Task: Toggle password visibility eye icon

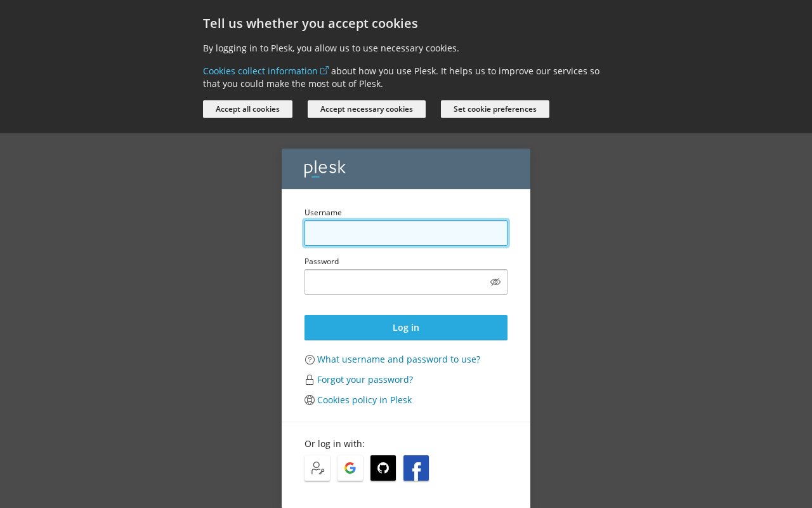Action: point(495,282)
